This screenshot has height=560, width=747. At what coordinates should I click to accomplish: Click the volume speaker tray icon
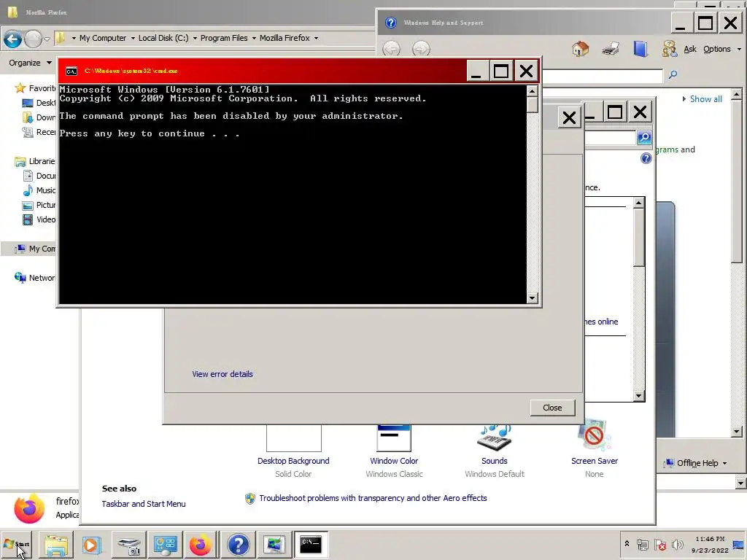pos(677,544)
